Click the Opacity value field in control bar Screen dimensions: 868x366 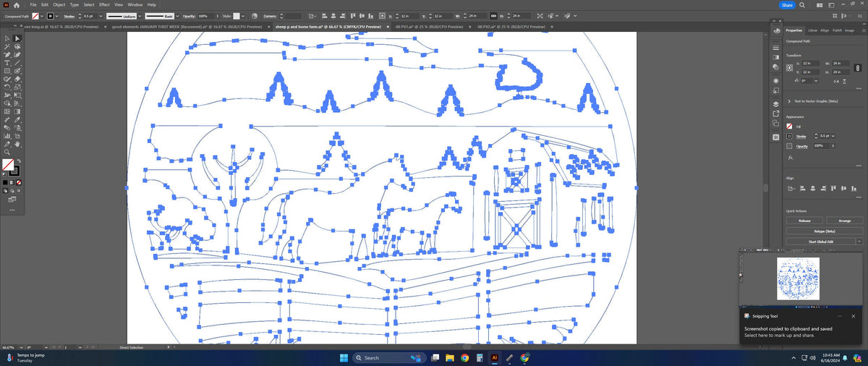point(207,16)
